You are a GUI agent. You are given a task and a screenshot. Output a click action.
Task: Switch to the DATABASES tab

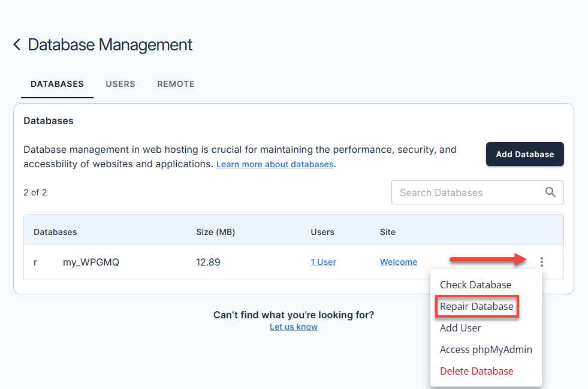click(x=57, y=84)
